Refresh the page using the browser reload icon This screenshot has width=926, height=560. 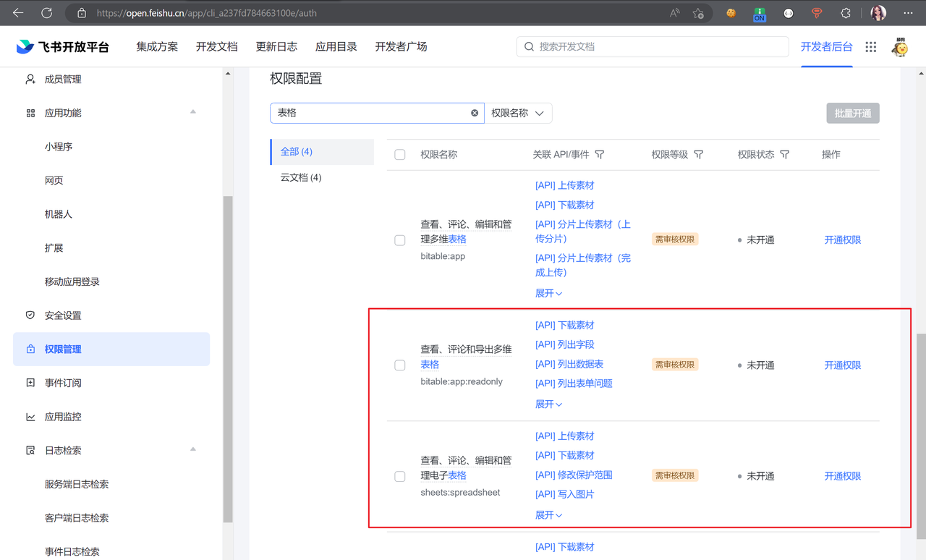[x=47, y=13]
